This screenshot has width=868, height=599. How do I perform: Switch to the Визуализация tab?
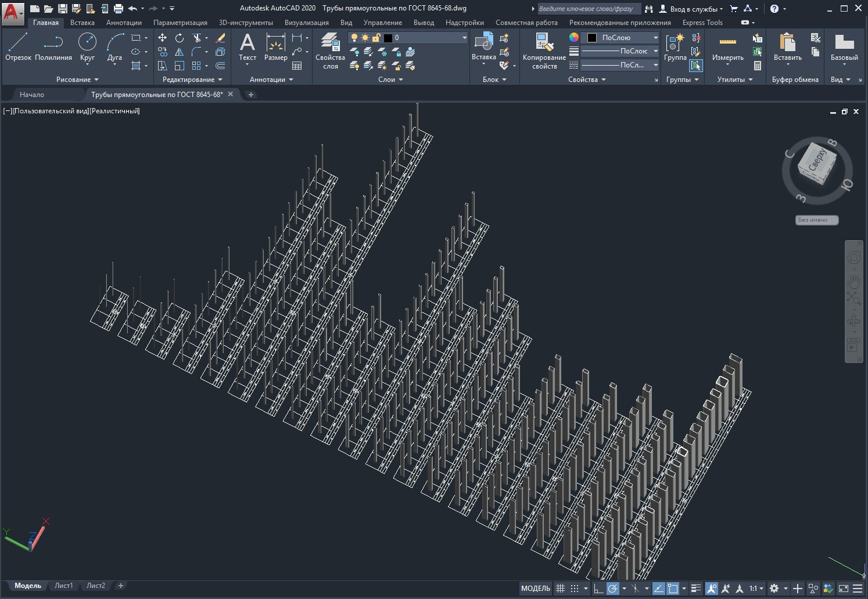[307, 23]
